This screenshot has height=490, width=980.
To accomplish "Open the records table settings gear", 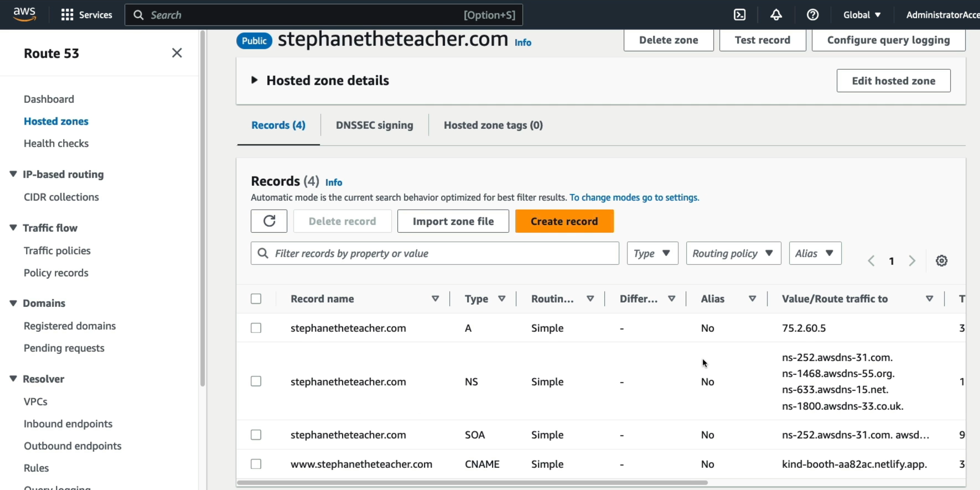I will pyautogui.click(x=942, y=261).
